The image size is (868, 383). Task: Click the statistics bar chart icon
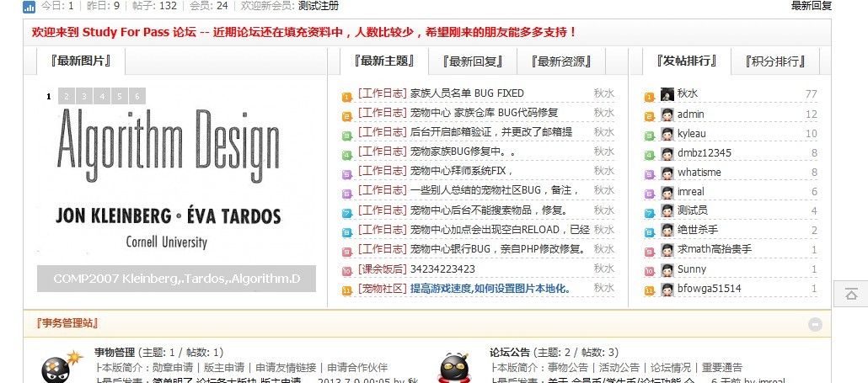point(29,7)
